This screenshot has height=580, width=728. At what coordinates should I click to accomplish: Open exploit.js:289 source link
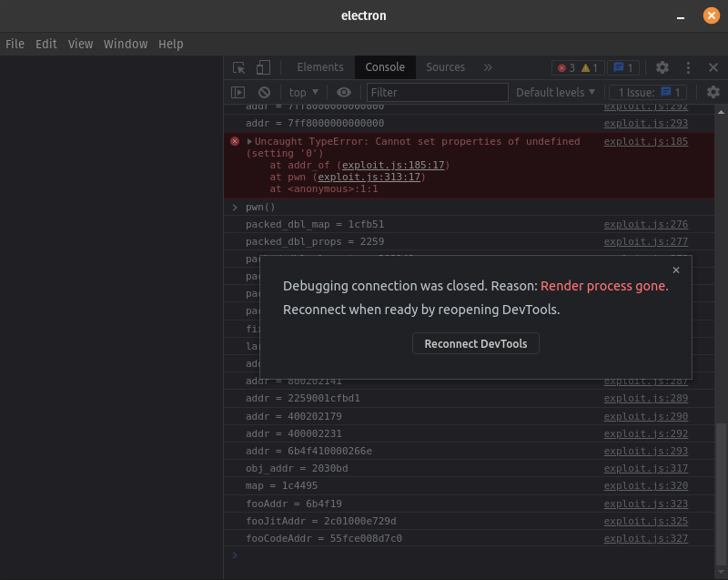coord(646,398)
